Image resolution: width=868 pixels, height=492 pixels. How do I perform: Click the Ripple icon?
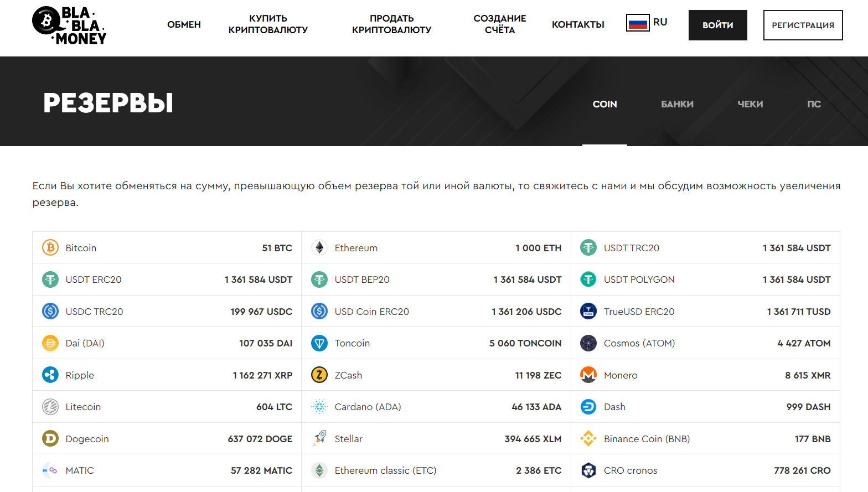pos(50,375)
